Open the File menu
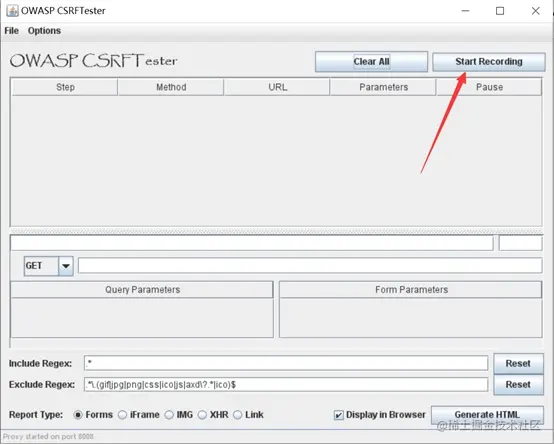Image resolution: width=554 pixels, height=445 pixels. [x=11, y=31]
